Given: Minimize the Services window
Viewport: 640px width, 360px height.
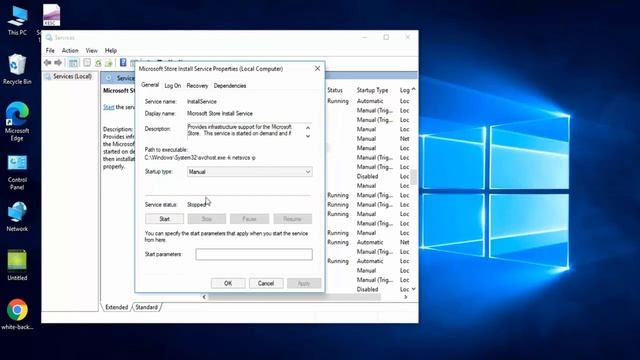Looking at the screenshot, I should pos(365,37).
